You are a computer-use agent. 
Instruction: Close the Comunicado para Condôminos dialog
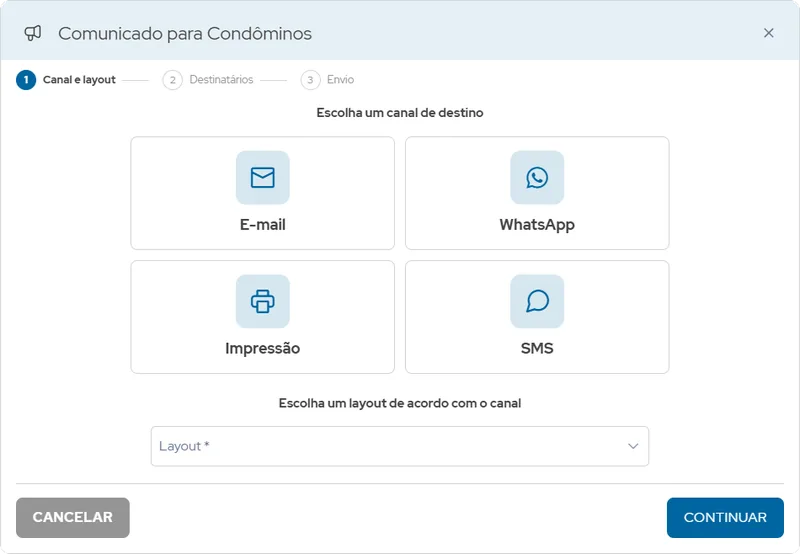(768, 33)
